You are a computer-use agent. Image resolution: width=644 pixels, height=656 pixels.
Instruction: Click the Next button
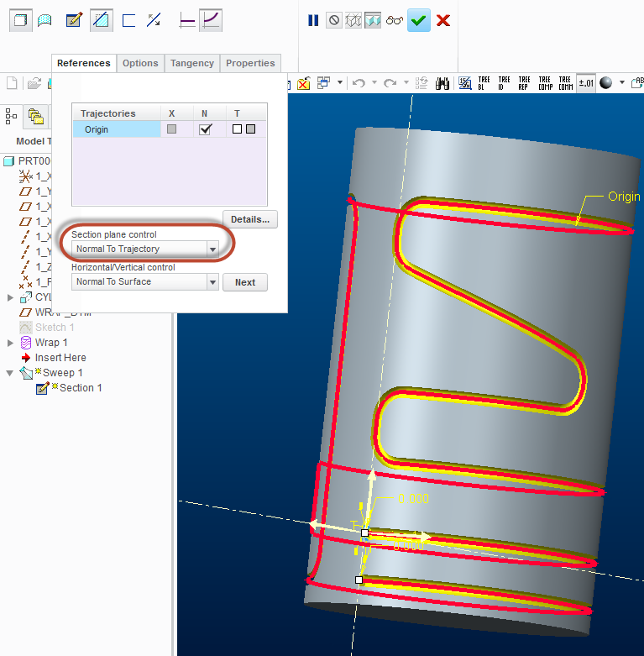pos(245,282)
